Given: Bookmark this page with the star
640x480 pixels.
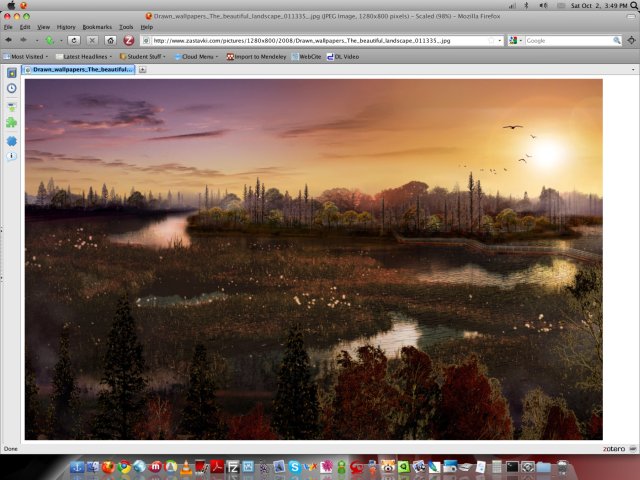Looking at the screenshot, I should coord(491,41).
